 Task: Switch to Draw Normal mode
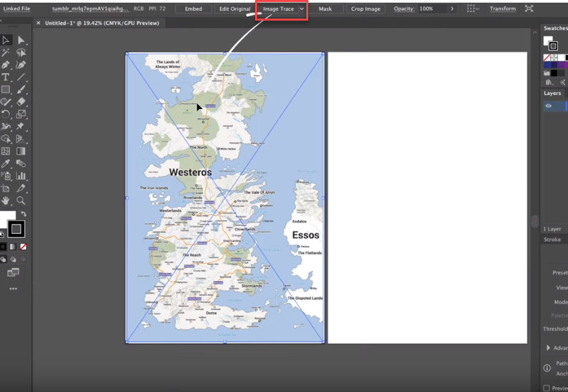click(x=3, y=259)
